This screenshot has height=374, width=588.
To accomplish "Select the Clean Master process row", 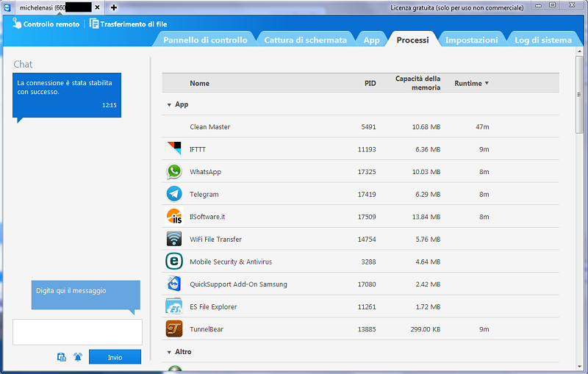I will (x=360, y=126).
